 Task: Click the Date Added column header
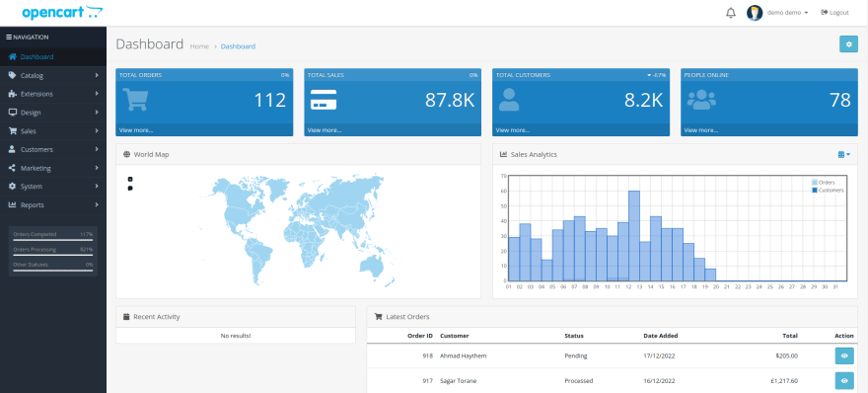(x=661, y=336)
